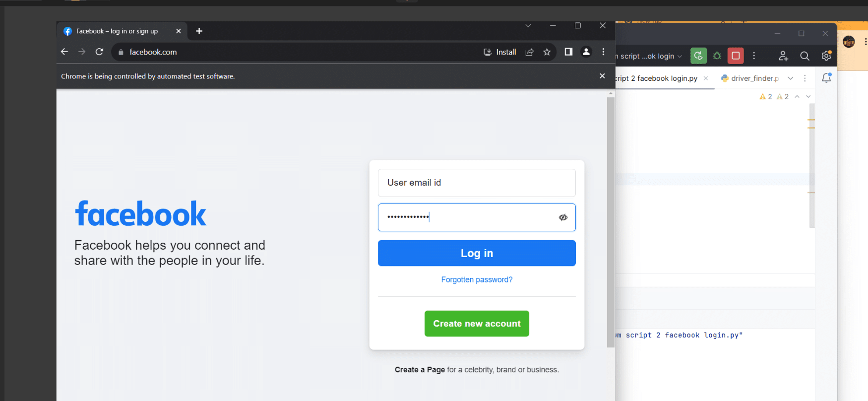View site info lock icon
Image resolution: width=868 pixels, height=401 pixels.
[x=121, y=52]
